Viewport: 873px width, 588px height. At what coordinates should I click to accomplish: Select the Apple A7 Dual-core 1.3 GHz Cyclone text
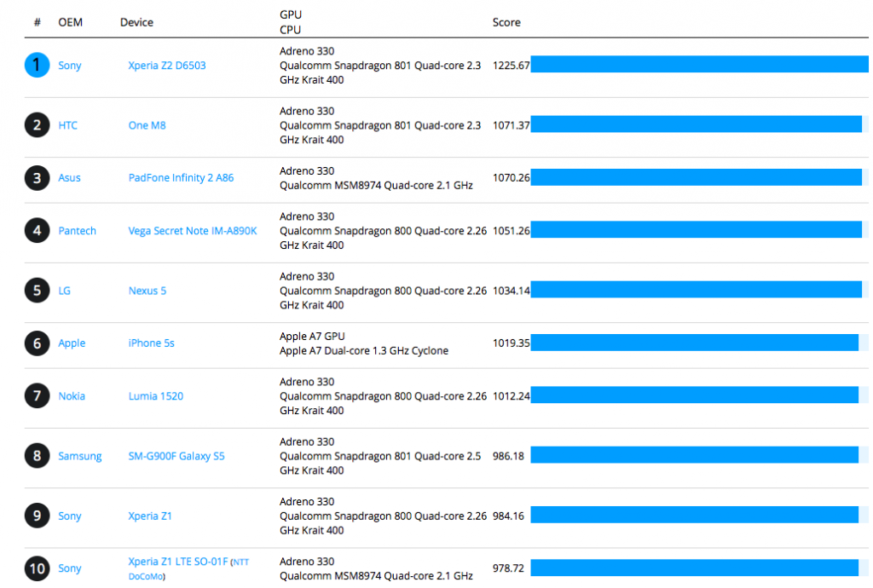[364, 351]
